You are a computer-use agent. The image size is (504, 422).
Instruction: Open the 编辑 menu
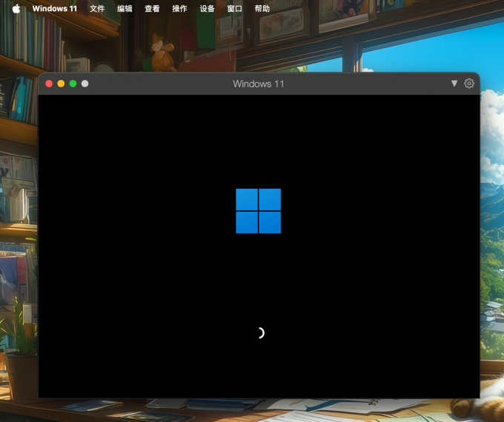[x=125, y=9]
